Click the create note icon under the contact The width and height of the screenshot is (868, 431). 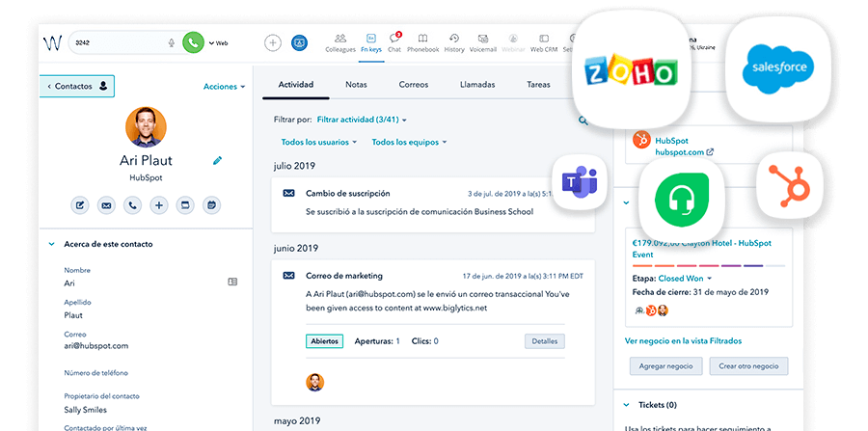tap(80, 205)
